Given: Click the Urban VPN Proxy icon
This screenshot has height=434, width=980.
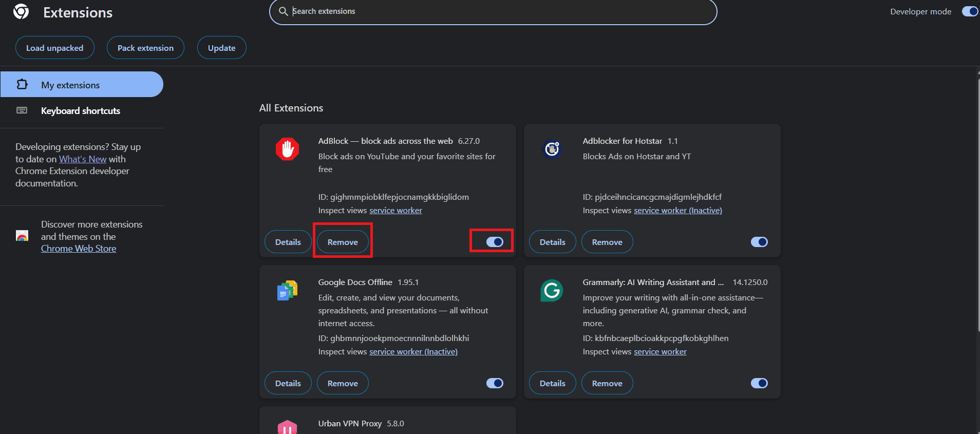Looking at the screenshot, I should coord(288,427).
